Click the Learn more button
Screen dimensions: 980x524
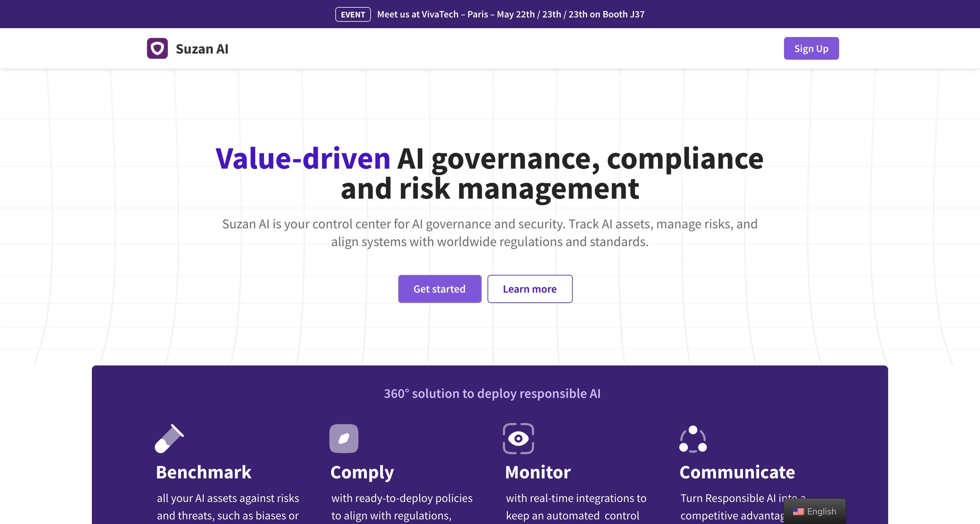pyautogui.click(x=530, y=289)
